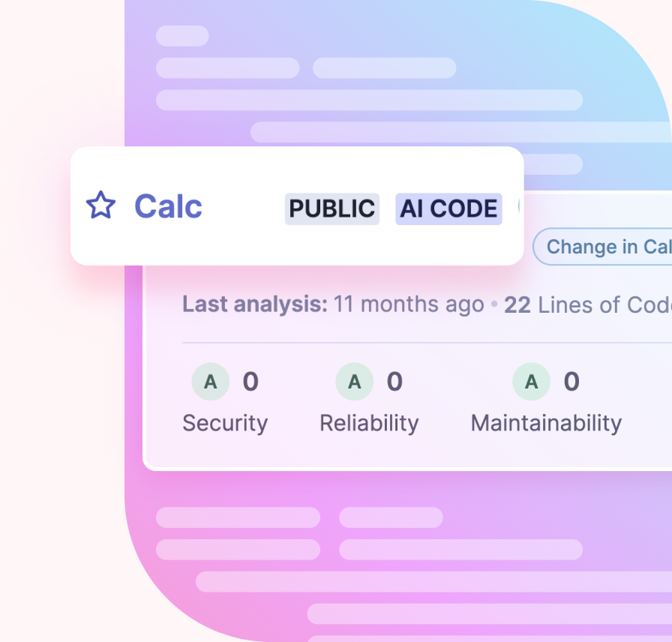Open the Maintainability issues count 0
The image size is (672, 642).
tap(571, 382)
